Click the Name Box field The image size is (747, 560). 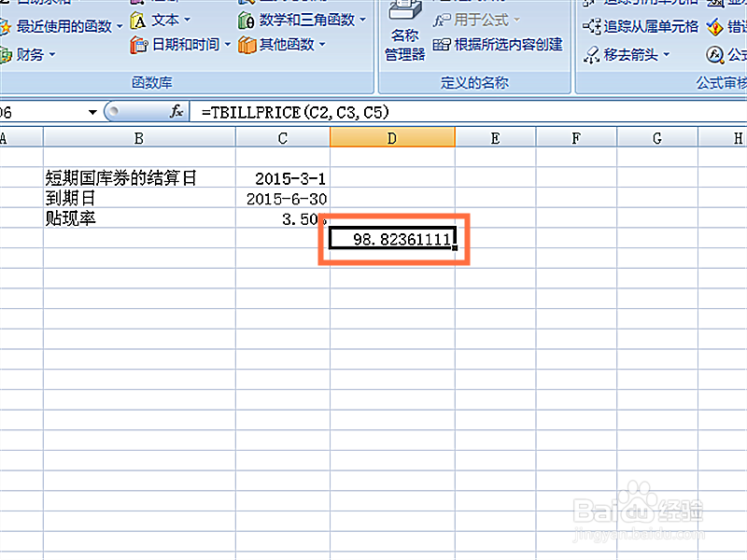pos(43,113)
